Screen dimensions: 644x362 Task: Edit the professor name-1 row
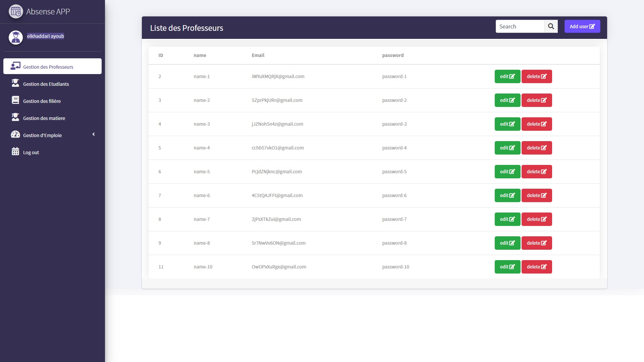pyautogui.click(x=507, y=76)
